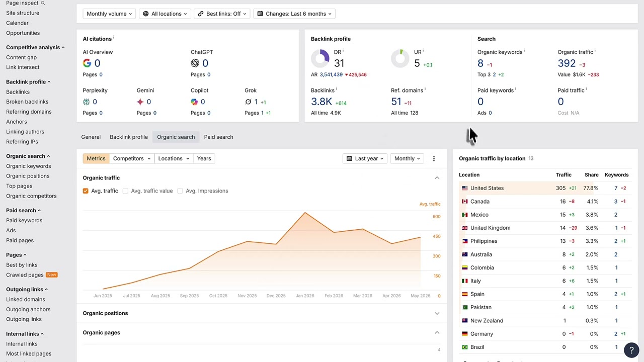Switch to the General tab

point(91,137)
